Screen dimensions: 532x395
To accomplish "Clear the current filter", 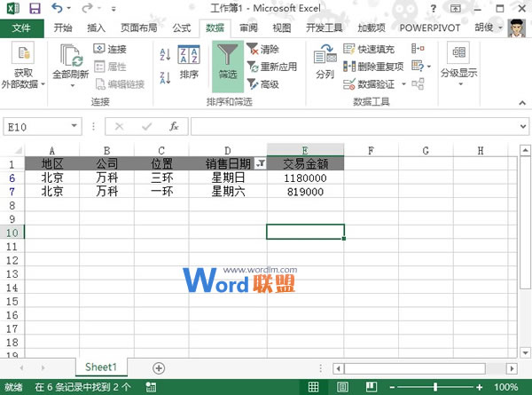I will coord(262,49).
